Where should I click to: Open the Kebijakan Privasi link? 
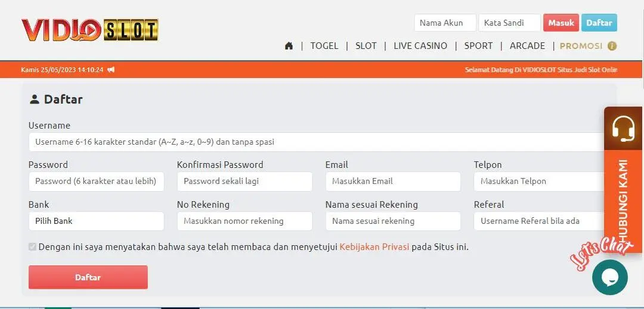(x=374, y=247)
